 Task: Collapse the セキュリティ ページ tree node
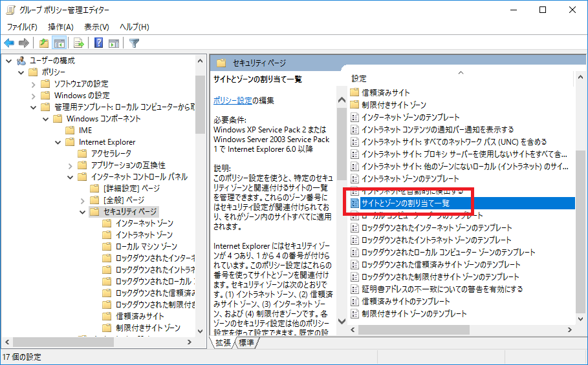click(x=83, y=211)
